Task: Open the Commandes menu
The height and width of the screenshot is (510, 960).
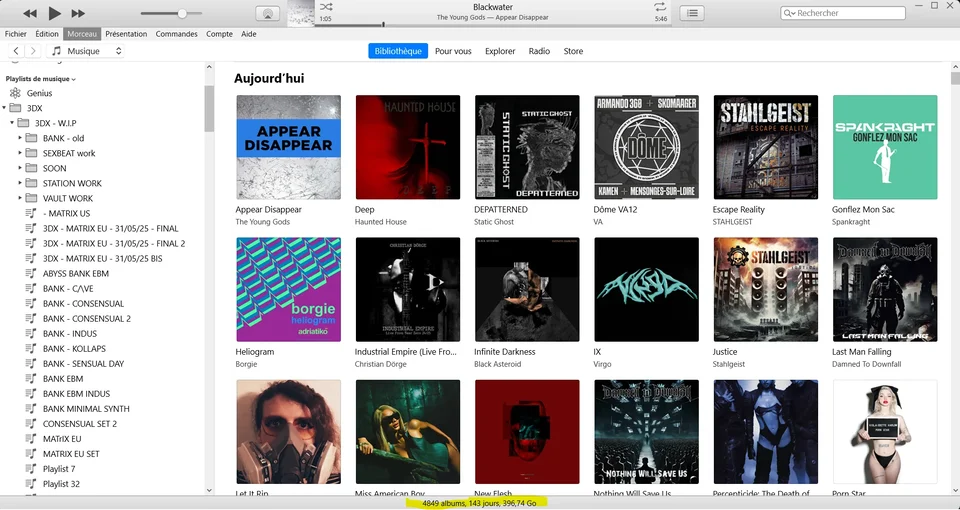Action: pos(176,34)
